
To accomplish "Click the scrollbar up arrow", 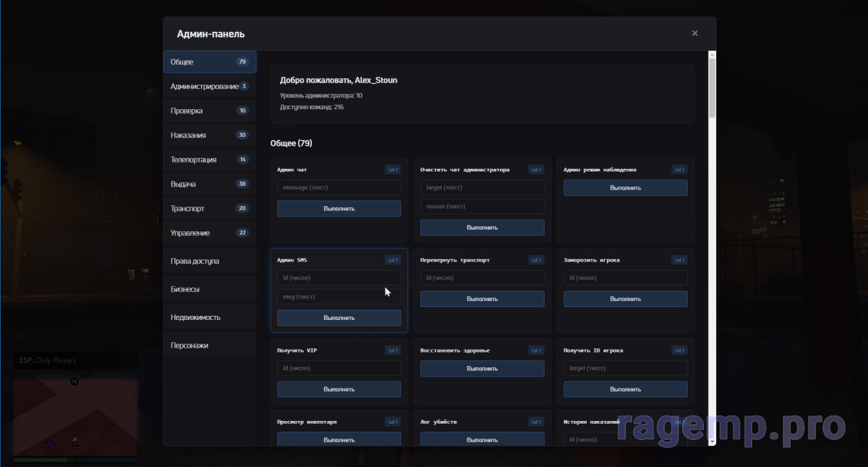I will pyautogui.click(x=712, y=54).
